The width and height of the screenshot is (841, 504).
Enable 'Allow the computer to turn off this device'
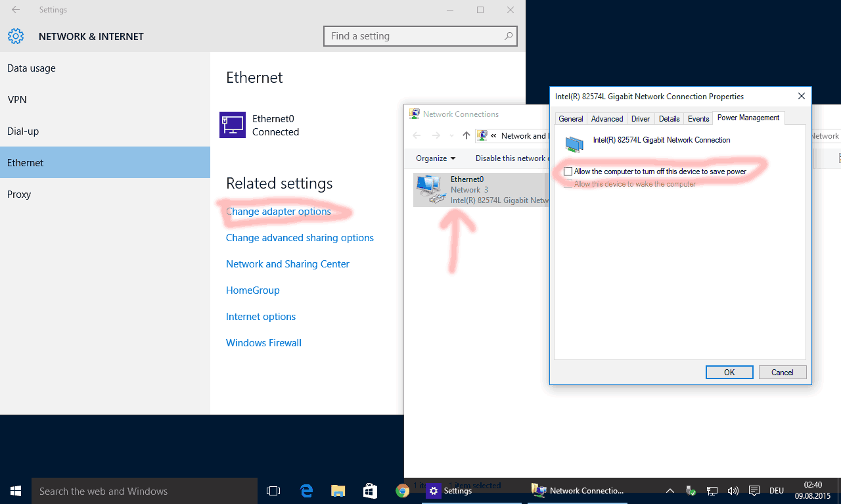click(x=568, y=172)
